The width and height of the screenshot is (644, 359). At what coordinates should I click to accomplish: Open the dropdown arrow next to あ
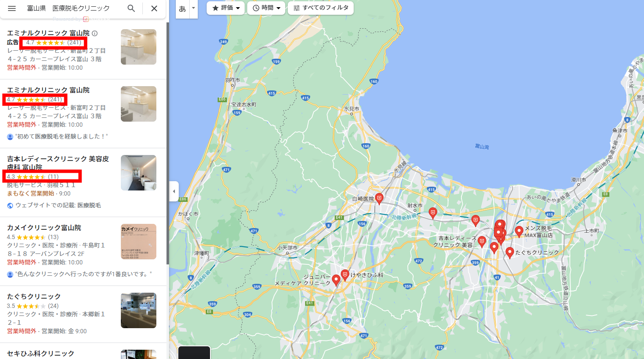(x=194, y=8)
